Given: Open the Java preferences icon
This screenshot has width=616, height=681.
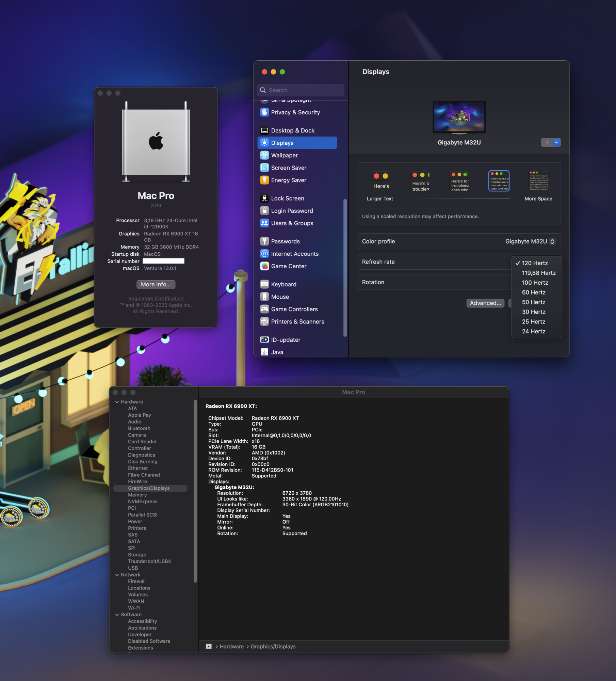Looking at the screenshot, I should click(x=264, y=352).
